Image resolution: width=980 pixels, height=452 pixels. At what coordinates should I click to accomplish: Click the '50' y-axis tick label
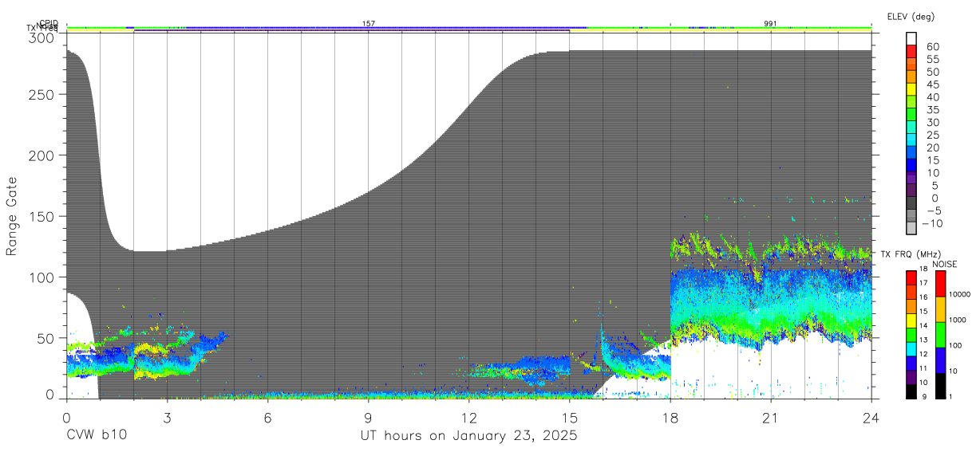[x=45, y=337]
